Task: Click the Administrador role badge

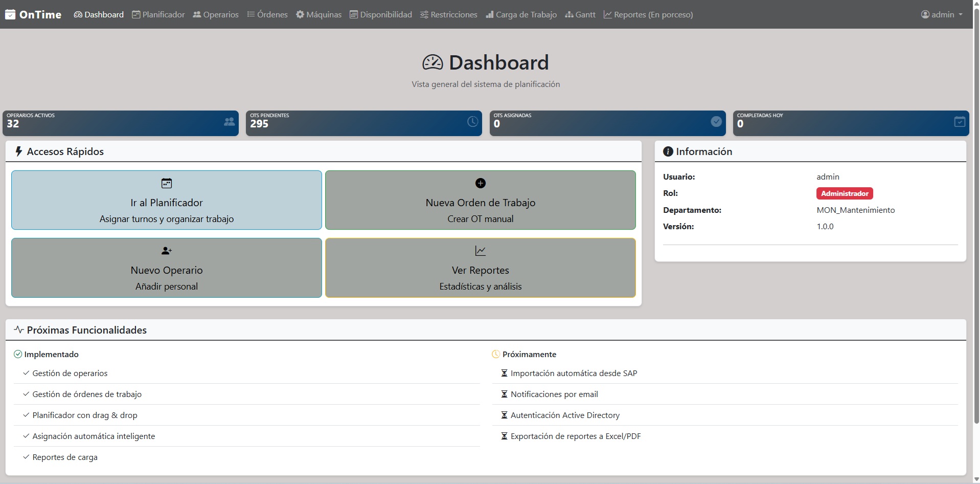Action: coord(845,193)
